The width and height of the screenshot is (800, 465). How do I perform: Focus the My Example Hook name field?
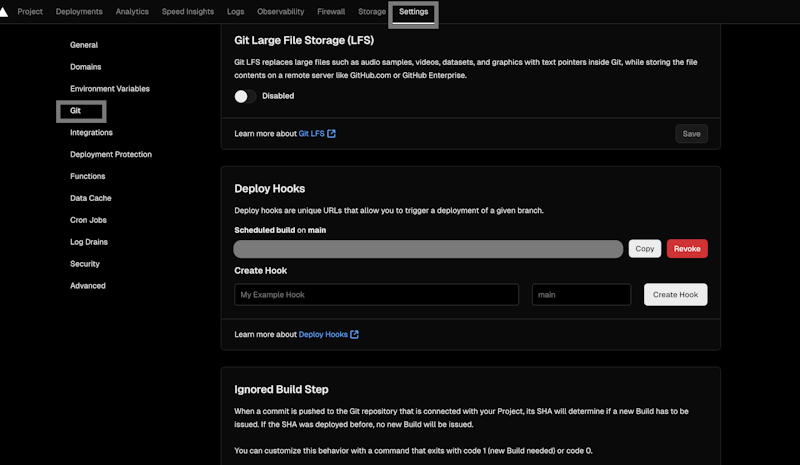(376, 295)
